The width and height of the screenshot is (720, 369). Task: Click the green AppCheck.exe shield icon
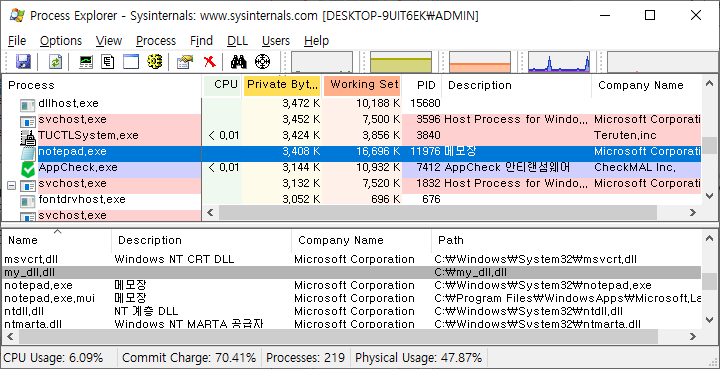(28, 169)
